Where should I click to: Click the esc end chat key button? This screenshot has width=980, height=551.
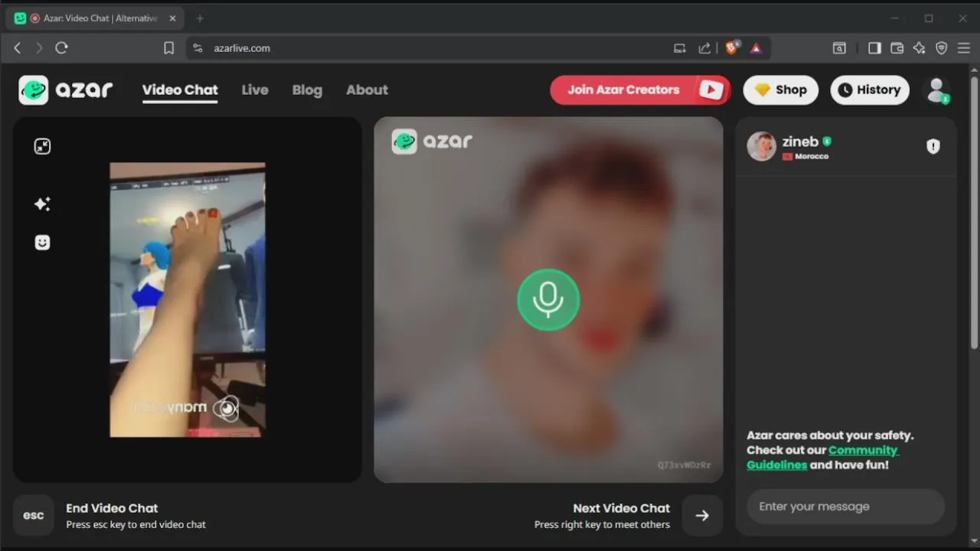click(x=34, y=515)
